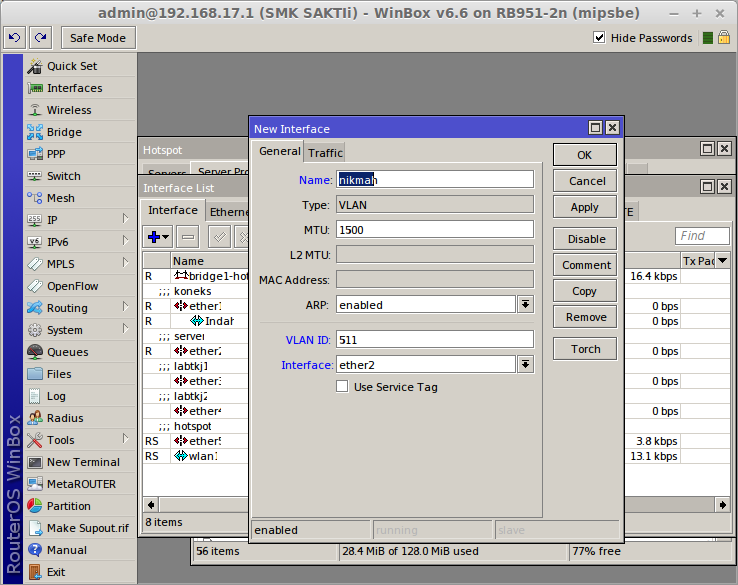This screenshot has width=738, height=585.
Task: Click the checkmark enable button in Interface List
Action: point(219,237)
